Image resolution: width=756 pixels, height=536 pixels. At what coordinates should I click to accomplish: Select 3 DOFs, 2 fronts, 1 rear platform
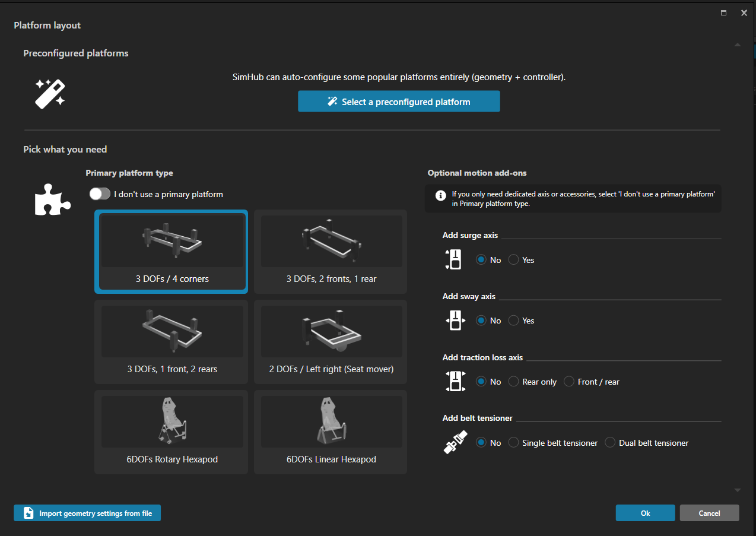331,252
